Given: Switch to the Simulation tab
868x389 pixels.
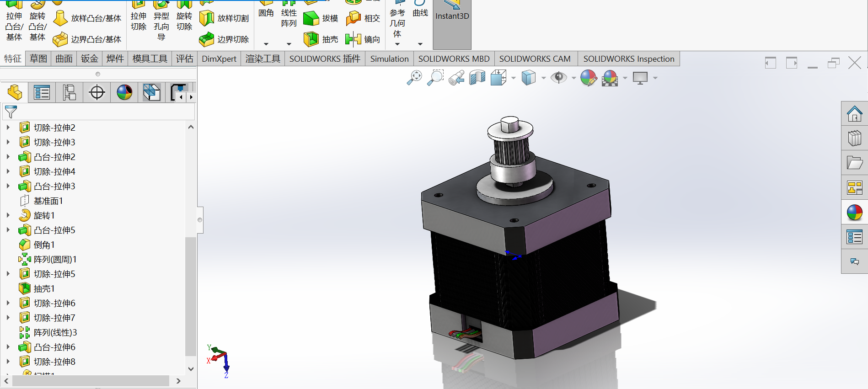Looking at the screenshot, I should pyautogui.click(x=389, y=59).
